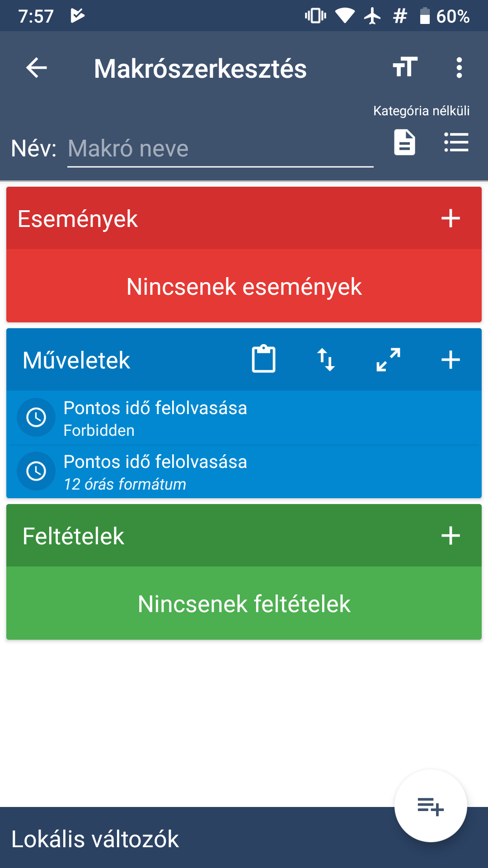The height and width of the screenshot is (868, 488).
Task: Tap the clock icon of Forbidden action
Action: (36, 417)
